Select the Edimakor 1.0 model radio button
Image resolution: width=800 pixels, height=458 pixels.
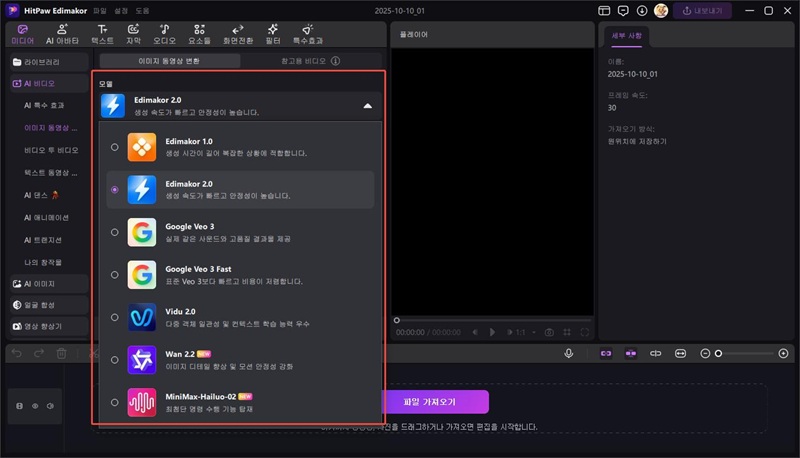pyautogui.click(x=115, y=147)
